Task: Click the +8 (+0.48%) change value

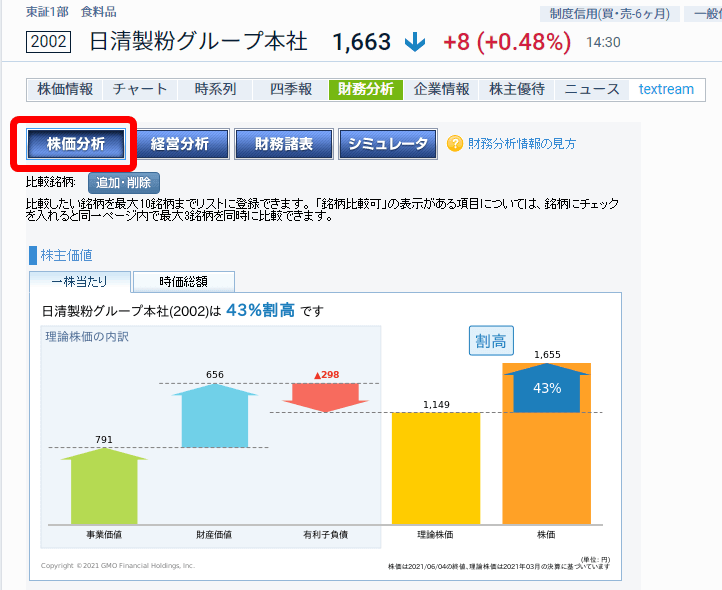Action: click(507, 42)
